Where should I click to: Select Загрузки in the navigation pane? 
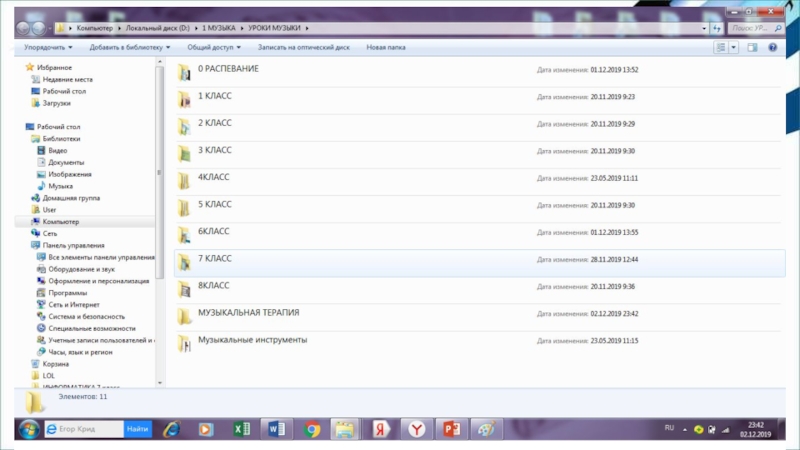pos(56,103)
